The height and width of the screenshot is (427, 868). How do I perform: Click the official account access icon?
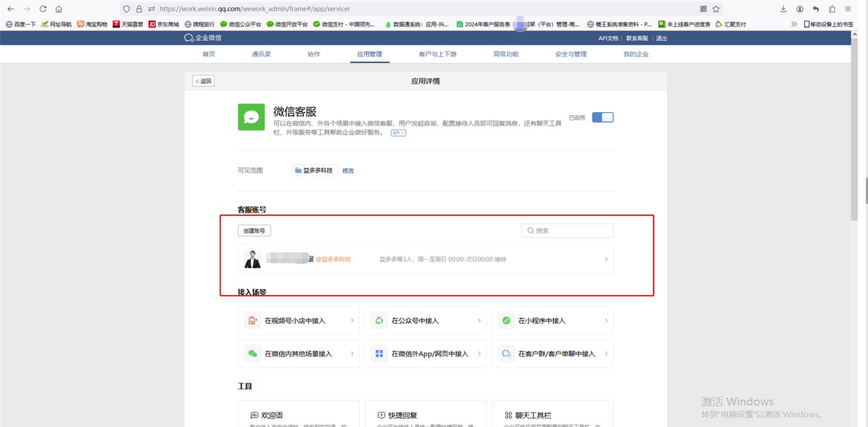(x=379, y=321)
